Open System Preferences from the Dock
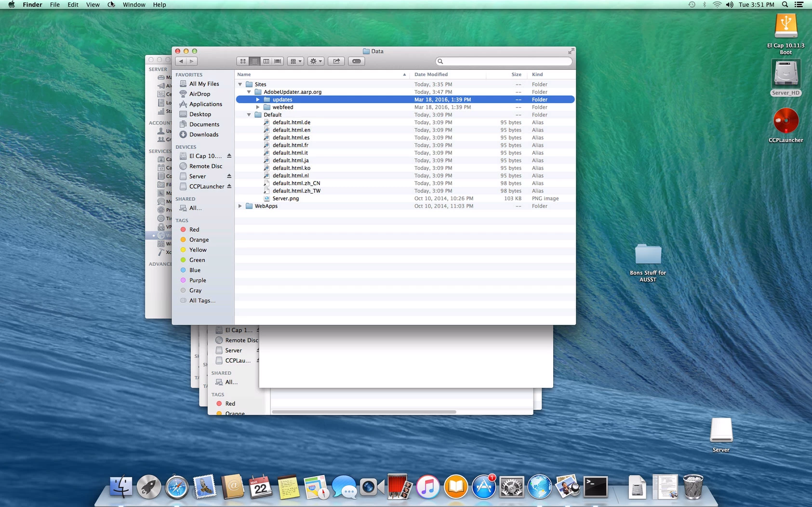The image size is (812, 507). coord(512,487)
